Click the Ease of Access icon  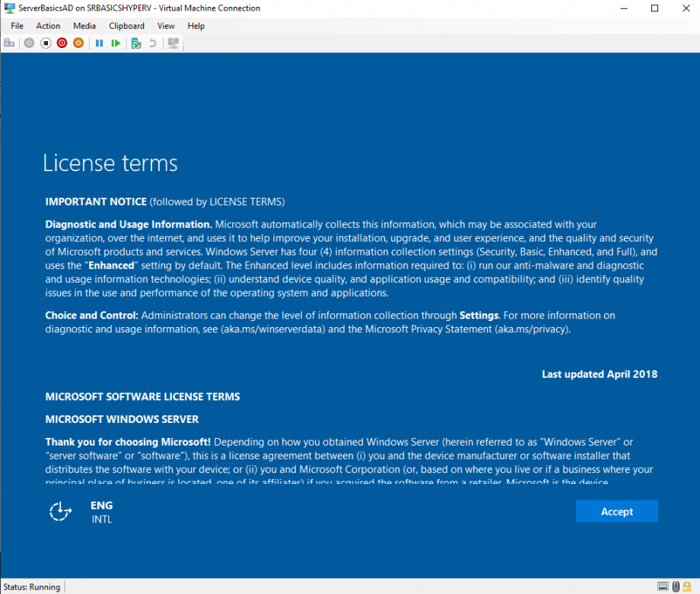(60, 511)
